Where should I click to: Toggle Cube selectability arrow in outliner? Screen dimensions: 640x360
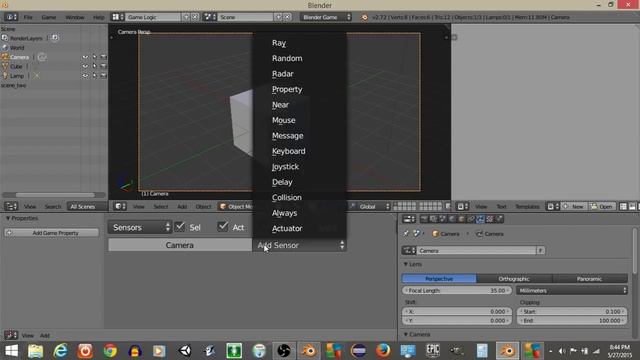click(x=94, y=66)
